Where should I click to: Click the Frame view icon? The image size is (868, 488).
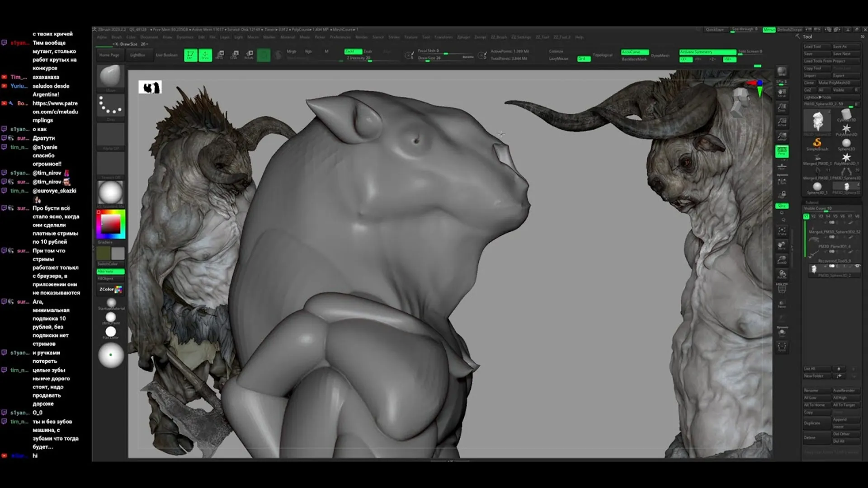point(782,231)
